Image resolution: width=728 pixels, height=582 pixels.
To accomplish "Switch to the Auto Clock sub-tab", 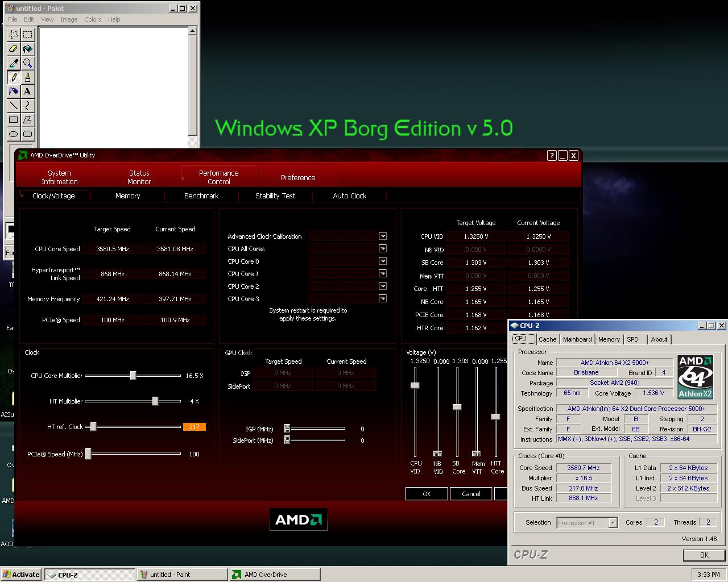I will coord(350,196).
